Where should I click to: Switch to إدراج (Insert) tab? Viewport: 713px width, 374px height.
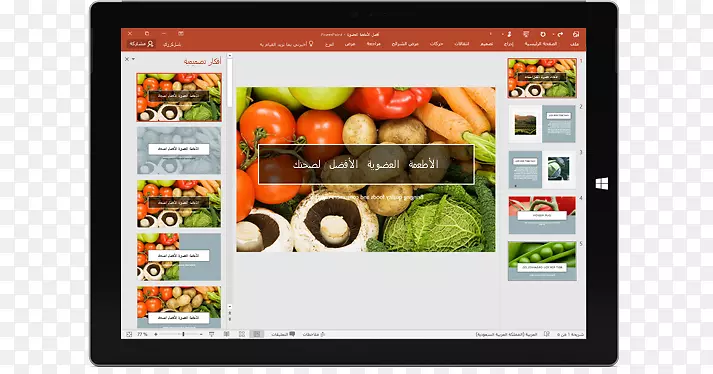coord(508,44)
